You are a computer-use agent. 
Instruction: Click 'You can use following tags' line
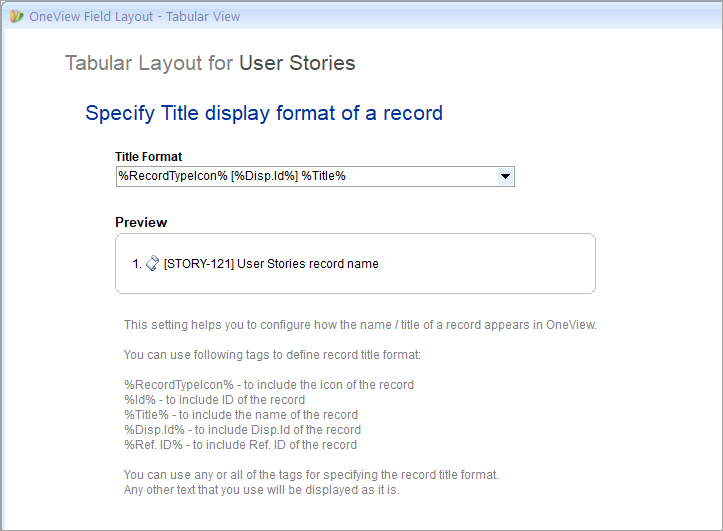coord(272,355)
